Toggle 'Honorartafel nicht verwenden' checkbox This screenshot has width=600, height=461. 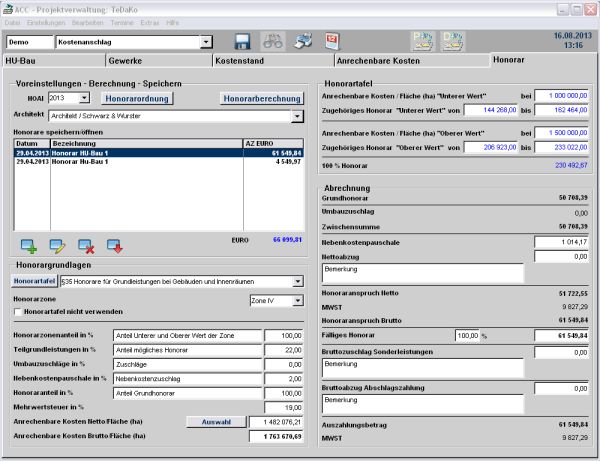[17, 313]
